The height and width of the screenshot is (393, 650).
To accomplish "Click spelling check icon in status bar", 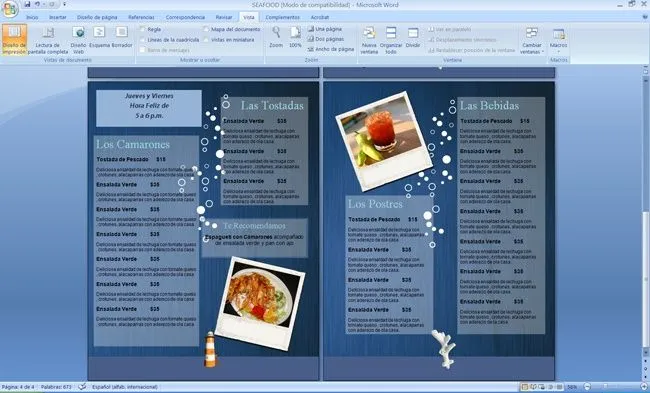I will (82, 387).
